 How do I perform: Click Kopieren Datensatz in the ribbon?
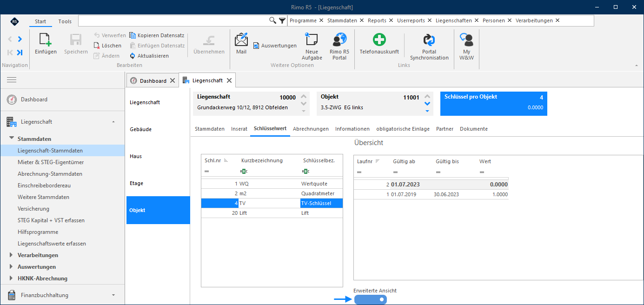[x=156, y=35]
